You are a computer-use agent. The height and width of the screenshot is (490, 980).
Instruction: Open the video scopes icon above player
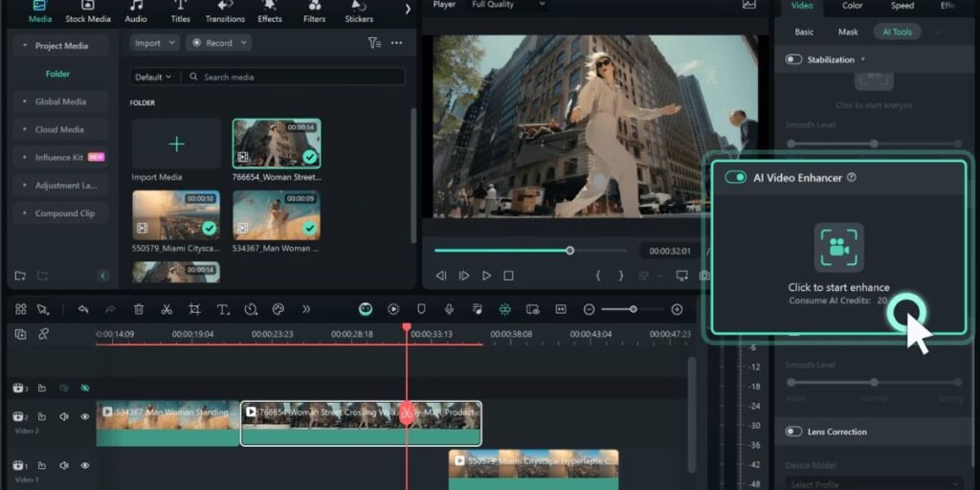point(748,5)
